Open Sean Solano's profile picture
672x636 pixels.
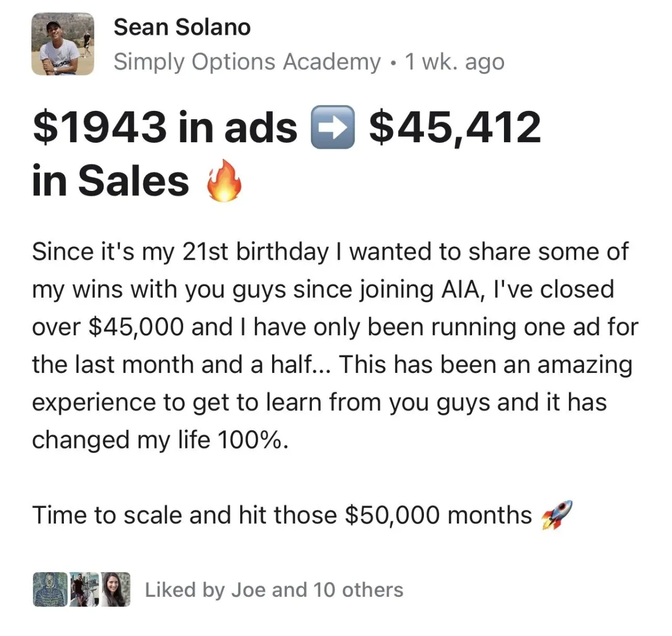(x=62, y=44)
